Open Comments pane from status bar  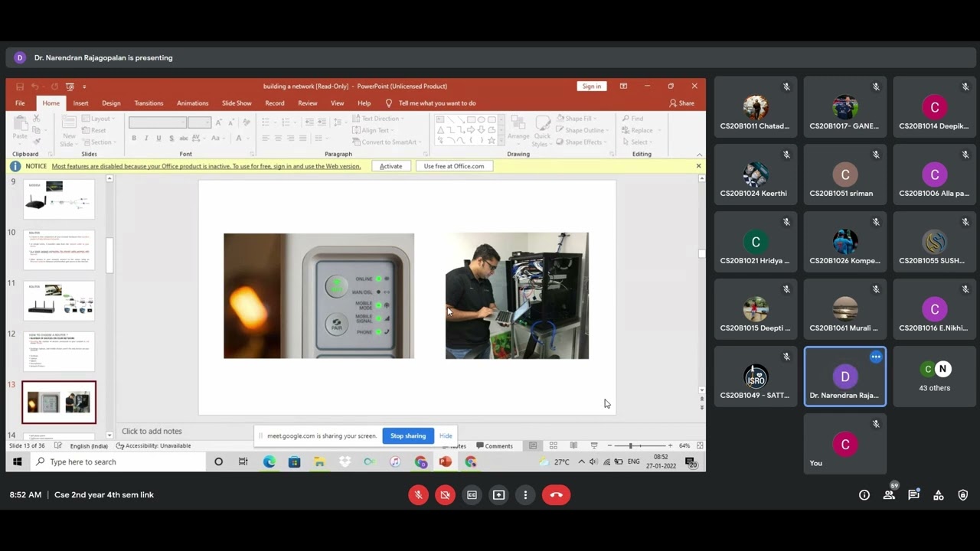pos(494,446)
